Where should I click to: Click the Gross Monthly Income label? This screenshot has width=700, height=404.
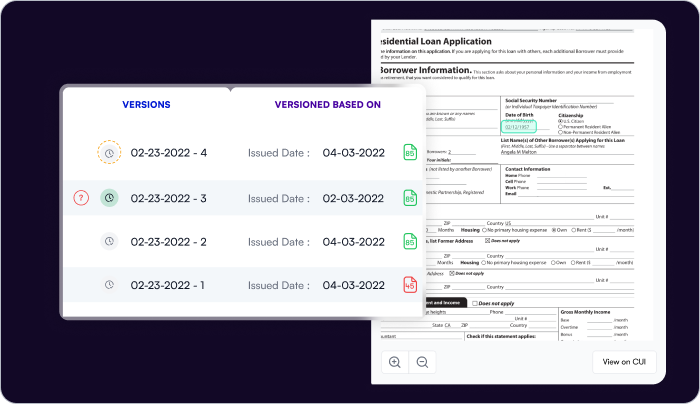pyautogui.click(x=585, y=312)
